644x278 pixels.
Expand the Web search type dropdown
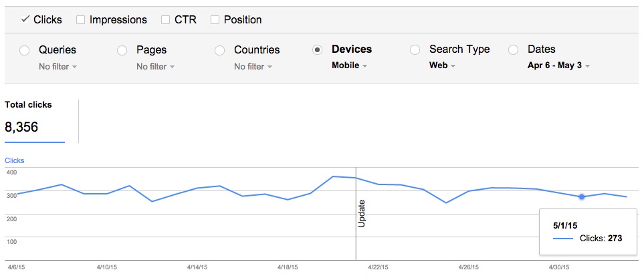point(442,65)
